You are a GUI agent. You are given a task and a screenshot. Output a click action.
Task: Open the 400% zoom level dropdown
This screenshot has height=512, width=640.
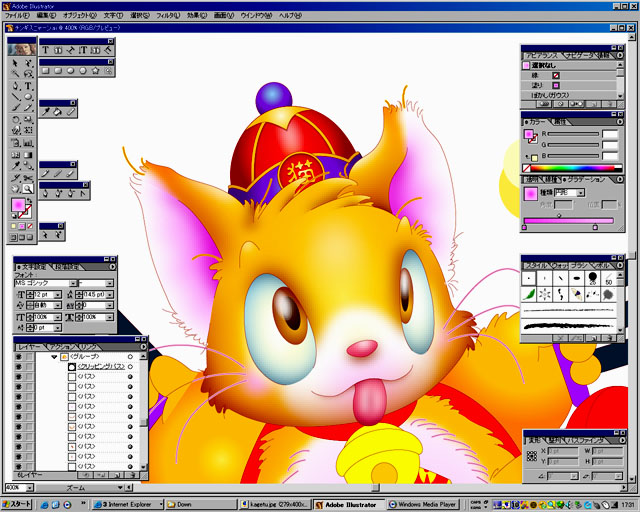(29, 488)
